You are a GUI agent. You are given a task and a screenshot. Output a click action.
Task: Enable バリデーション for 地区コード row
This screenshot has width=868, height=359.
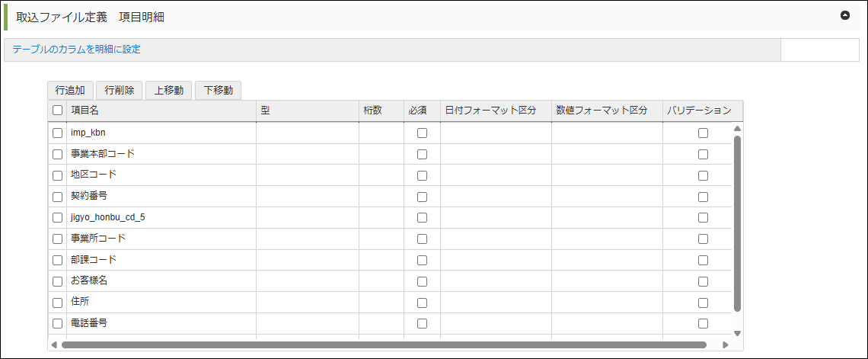point(703,175)
